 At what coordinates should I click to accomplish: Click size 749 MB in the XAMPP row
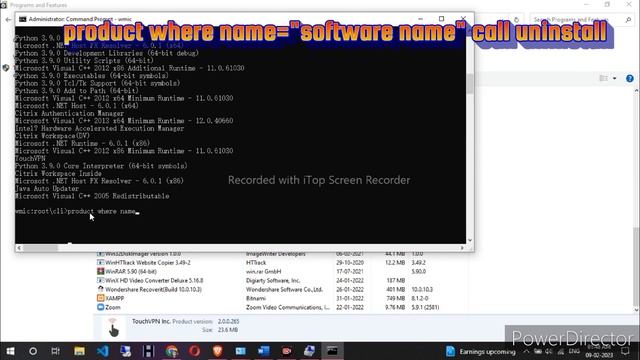pos(395,298)
